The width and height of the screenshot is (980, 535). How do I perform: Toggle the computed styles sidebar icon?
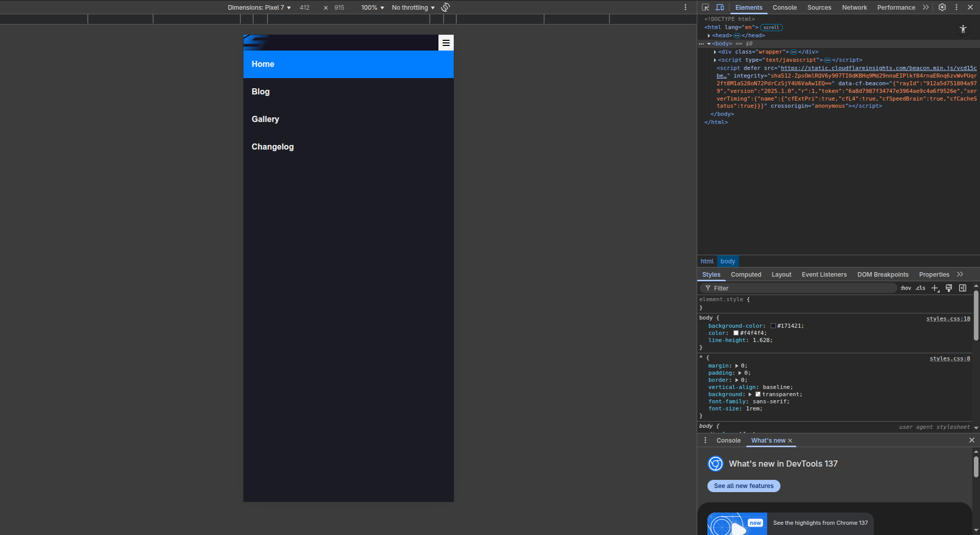point(963,288)
